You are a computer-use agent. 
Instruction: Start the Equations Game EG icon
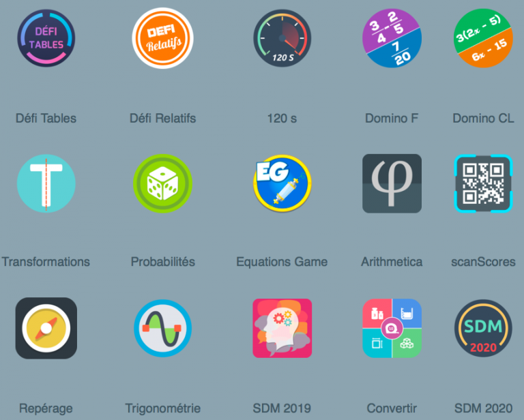(x=282, y=183)
